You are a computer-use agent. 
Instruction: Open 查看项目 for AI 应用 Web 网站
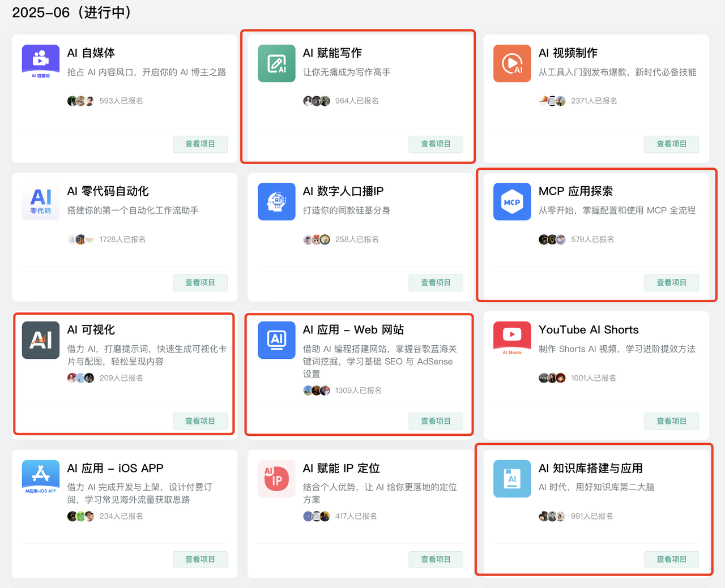coord(436,421)
